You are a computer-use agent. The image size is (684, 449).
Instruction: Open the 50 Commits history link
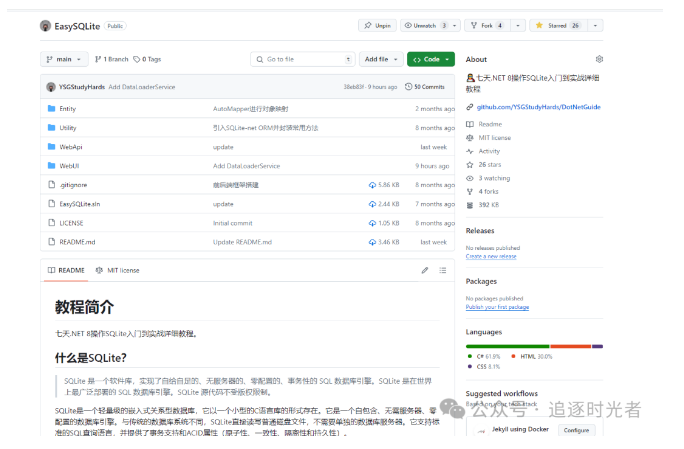point(425,87)
